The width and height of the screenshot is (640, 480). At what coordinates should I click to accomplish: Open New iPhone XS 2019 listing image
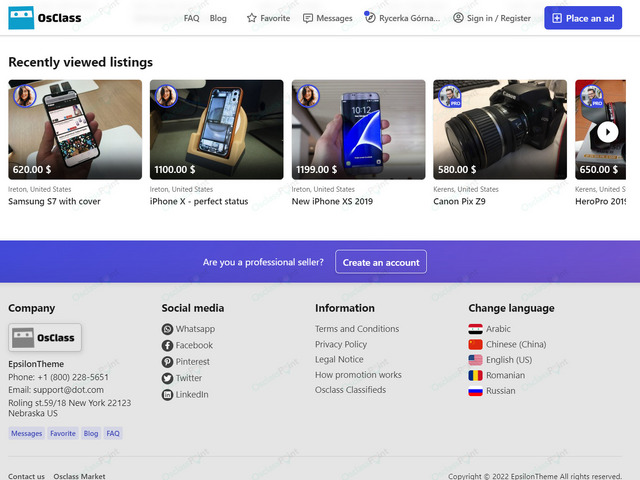358,129
